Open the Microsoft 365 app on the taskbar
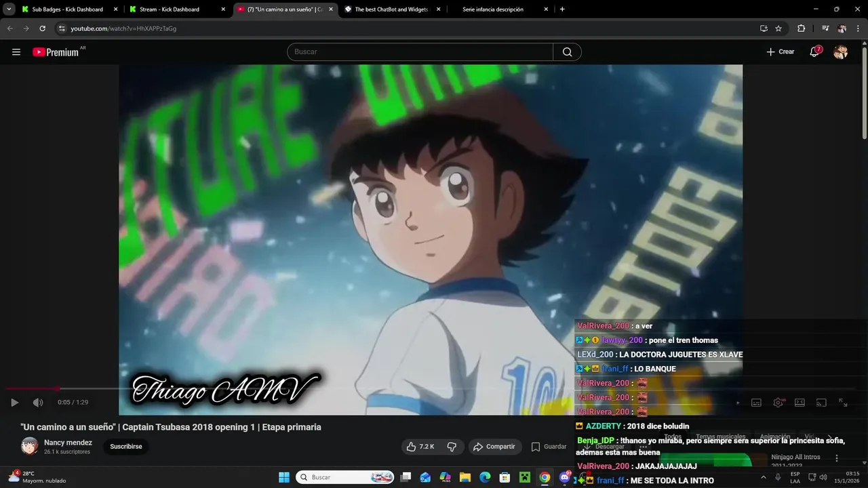The height and width of the screenshot is (488, 868). pyautogui.click(x=445, y=477)
